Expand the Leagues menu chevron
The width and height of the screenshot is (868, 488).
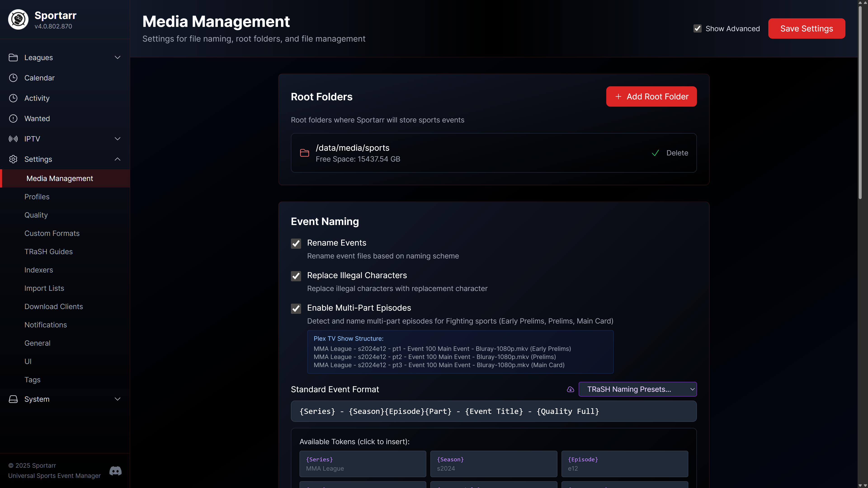[x=118, y=58]
